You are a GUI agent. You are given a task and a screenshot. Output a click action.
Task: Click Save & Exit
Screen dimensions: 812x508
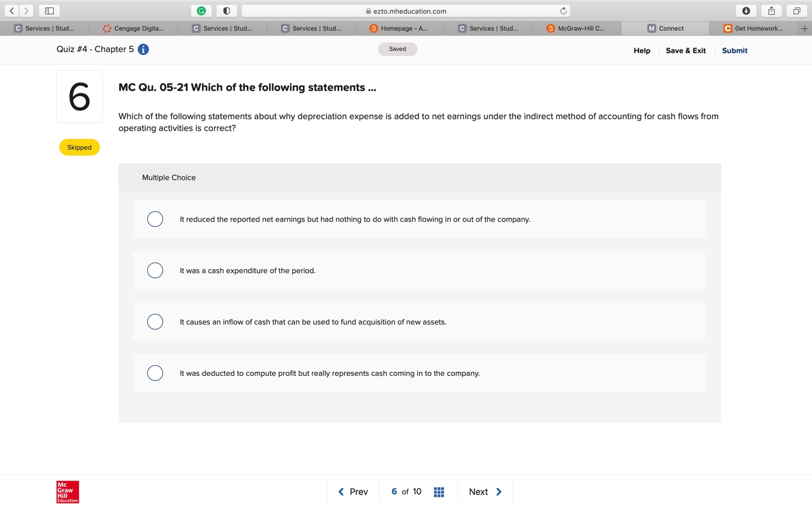pyautogui.click(x=686, y=50)
